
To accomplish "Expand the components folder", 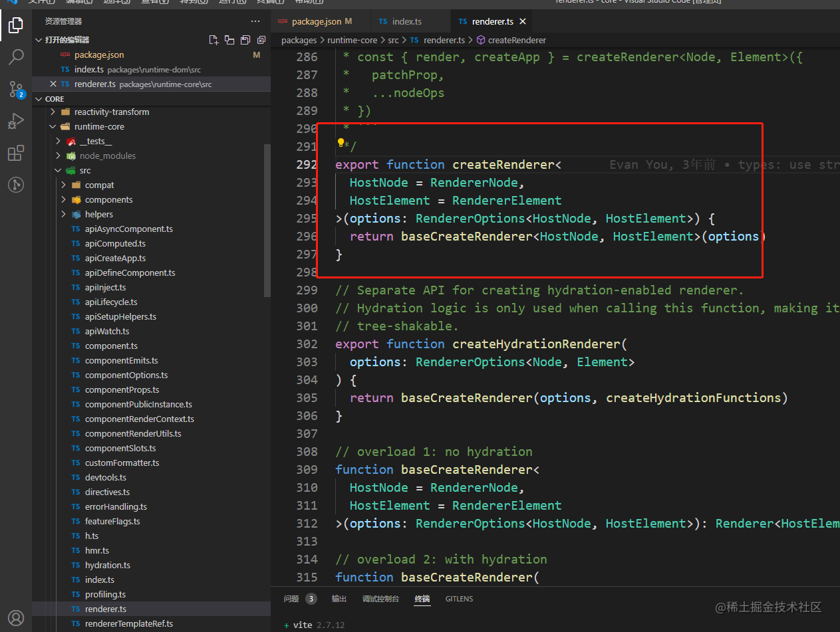I will coord(64,199).
